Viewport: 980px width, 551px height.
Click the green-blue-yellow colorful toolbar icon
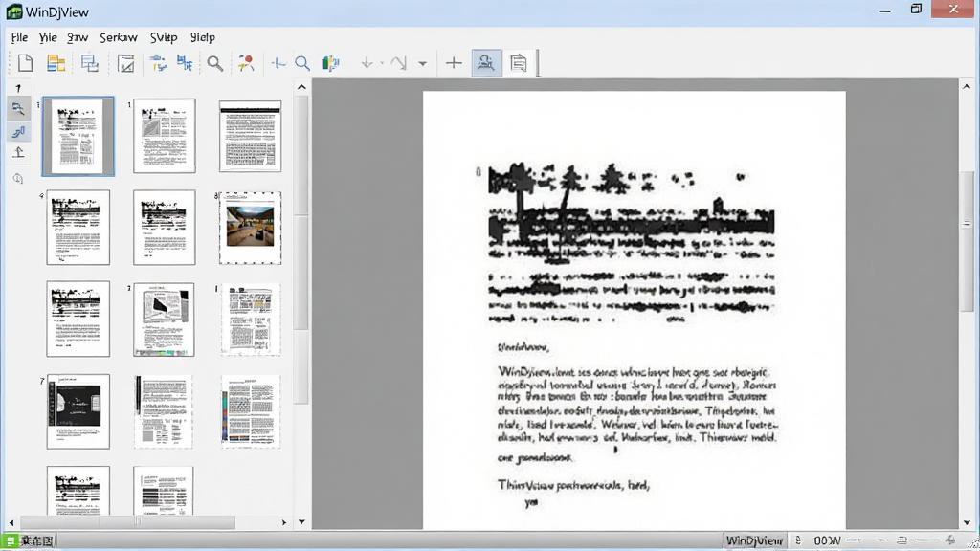pyautogui.click(x=330, y=63)
